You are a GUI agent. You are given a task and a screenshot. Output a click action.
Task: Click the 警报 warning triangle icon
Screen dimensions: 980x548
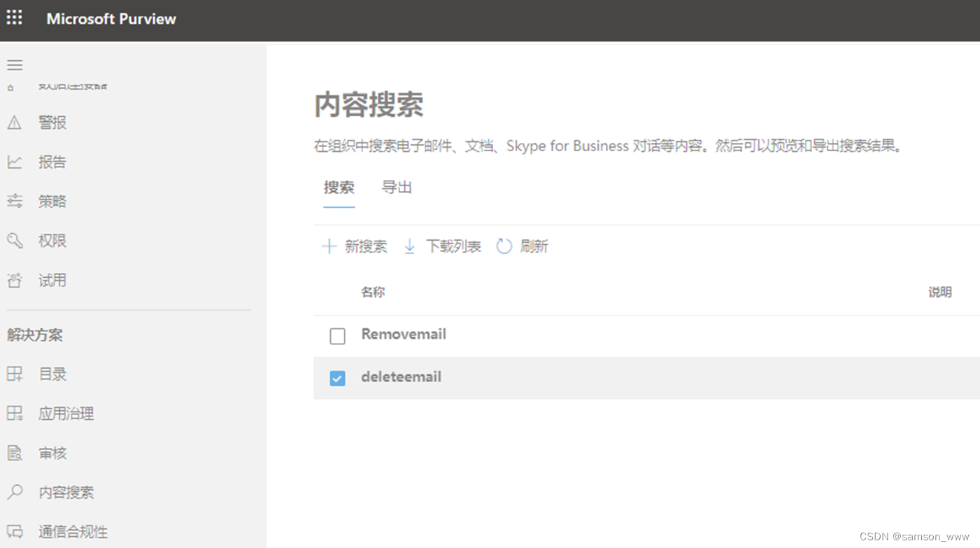coord(15,123)
